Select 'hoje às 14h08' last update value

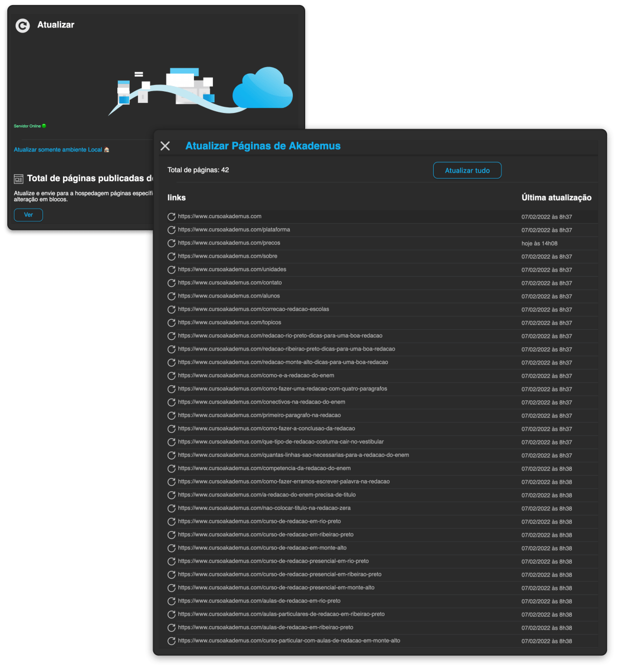539,244
